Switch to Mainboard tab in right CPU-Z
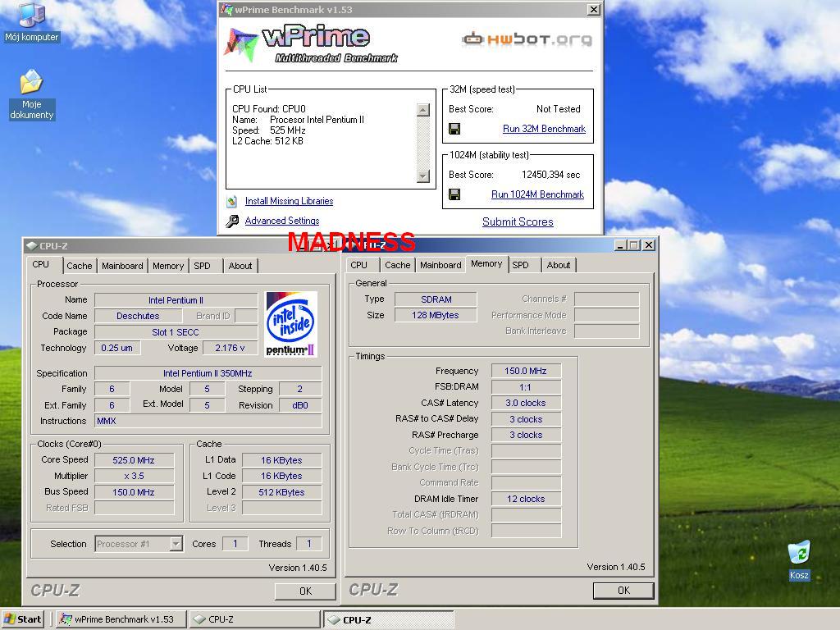840x630 pixels. click(441, 265)
